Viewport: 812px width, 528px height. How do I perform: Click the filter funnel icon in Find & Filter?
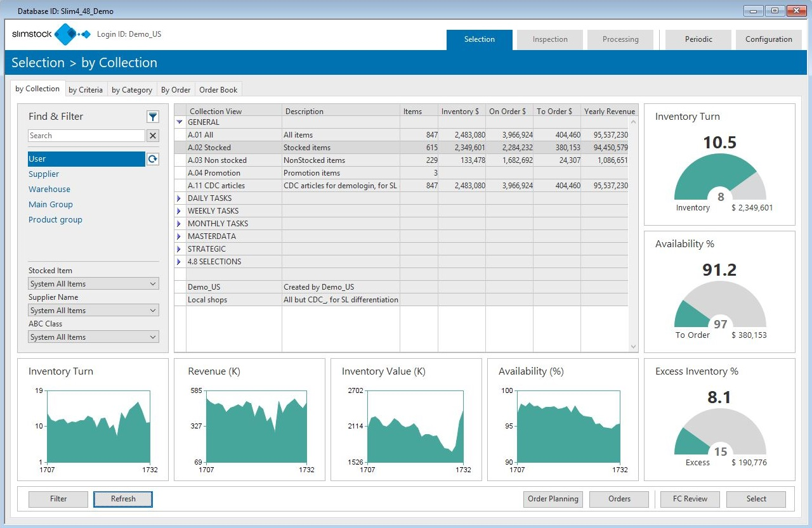point(152,117)
